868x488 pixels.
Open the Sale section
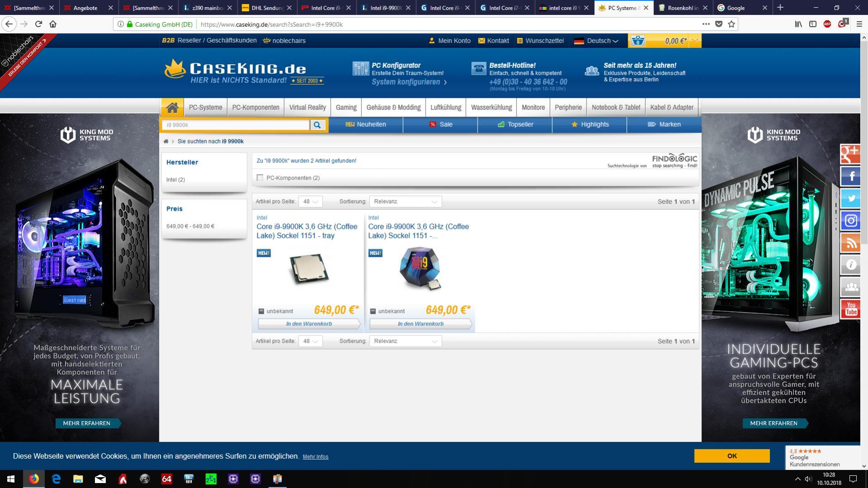(x=441, y=124)
